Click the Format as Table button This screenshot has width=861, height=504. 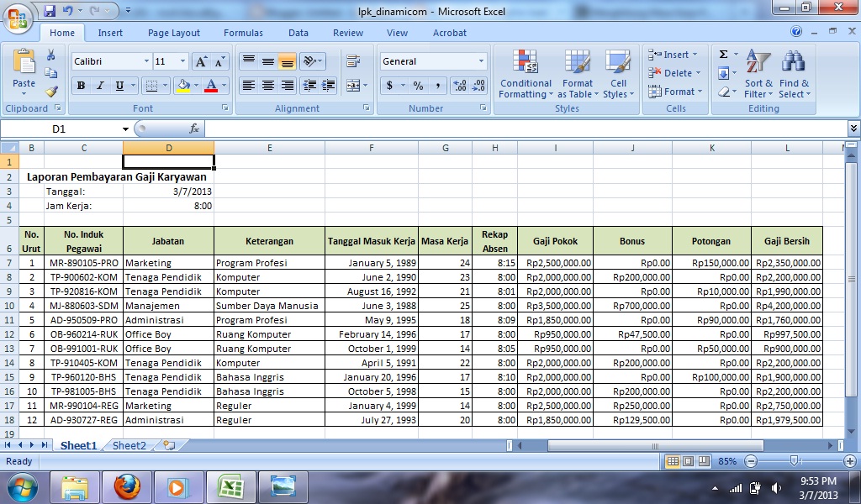(578, 75)
